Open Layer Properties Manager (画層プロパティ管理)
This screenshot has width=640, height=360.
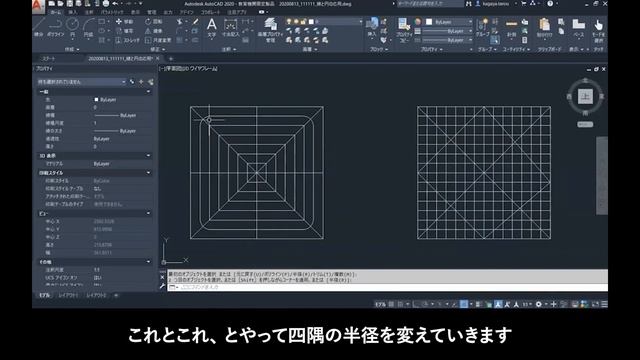[x=270, y=29]
